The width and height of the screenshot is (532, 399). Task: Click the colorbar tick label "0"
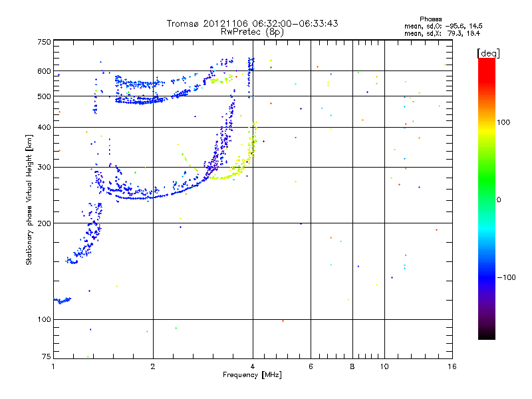pos(498,199)
